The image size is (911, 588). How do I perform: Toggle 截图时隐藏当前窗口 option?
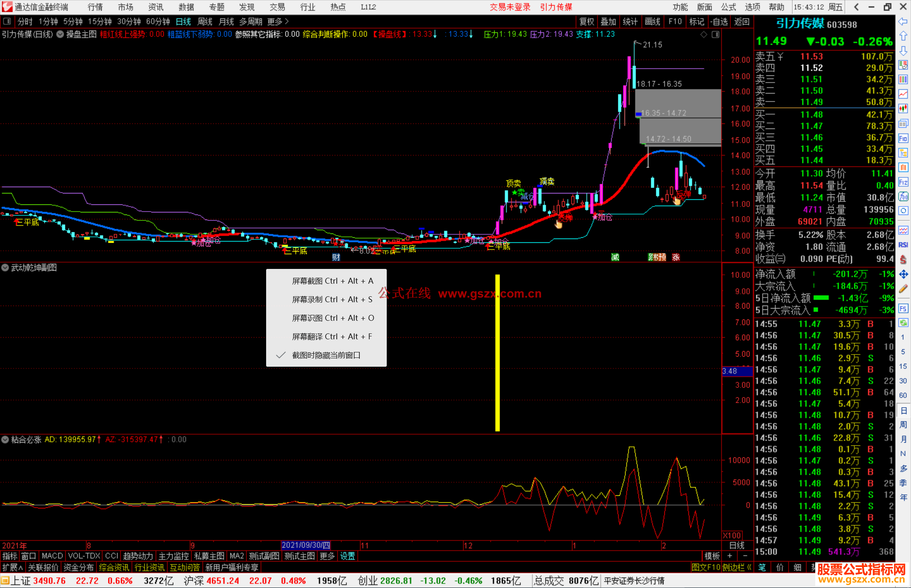click(x=326, y=355)
